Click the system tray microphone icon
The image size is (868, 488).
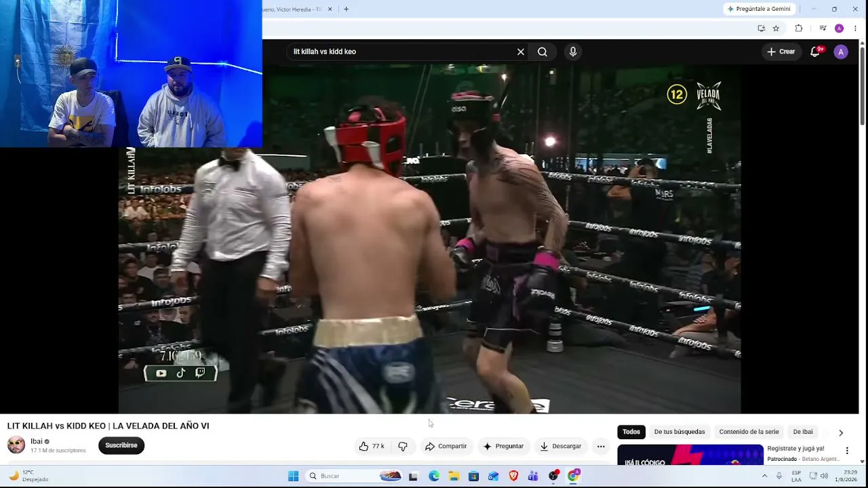pyautogui.click(x=779, y=476)
